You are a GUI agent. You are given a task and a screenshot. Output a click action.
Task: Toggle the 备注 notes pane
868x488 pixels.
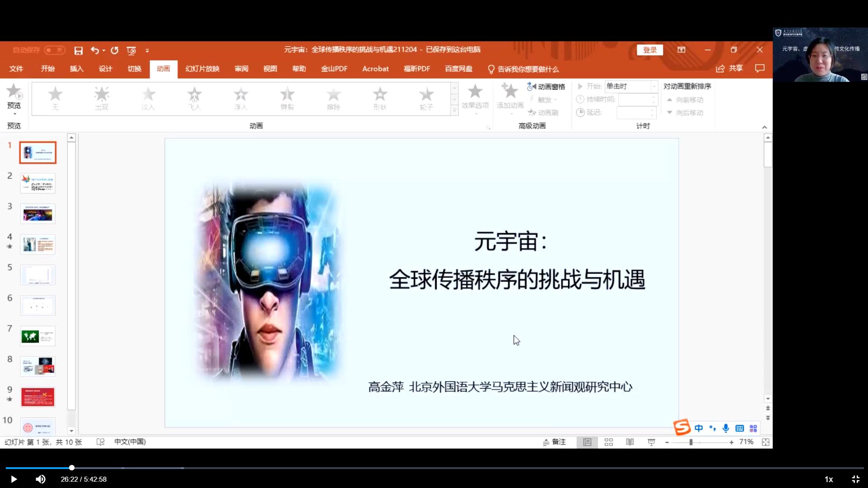(x=554, y=442)
